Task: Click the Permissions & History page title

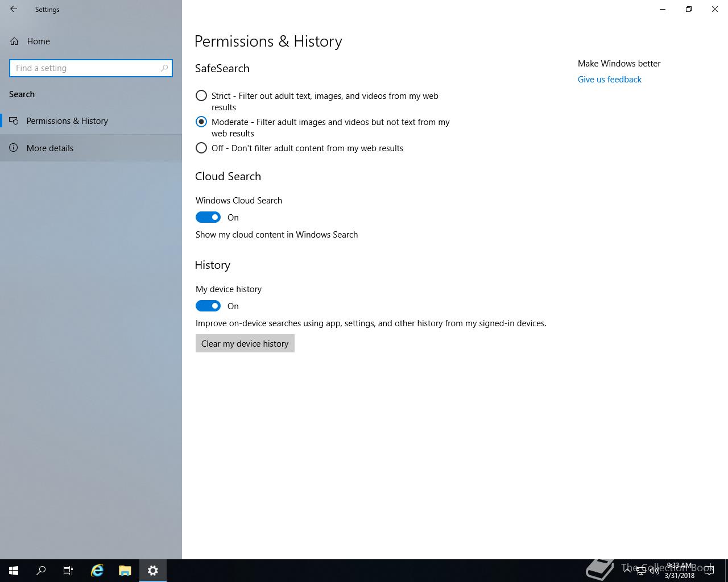Action: pos(268,41)
